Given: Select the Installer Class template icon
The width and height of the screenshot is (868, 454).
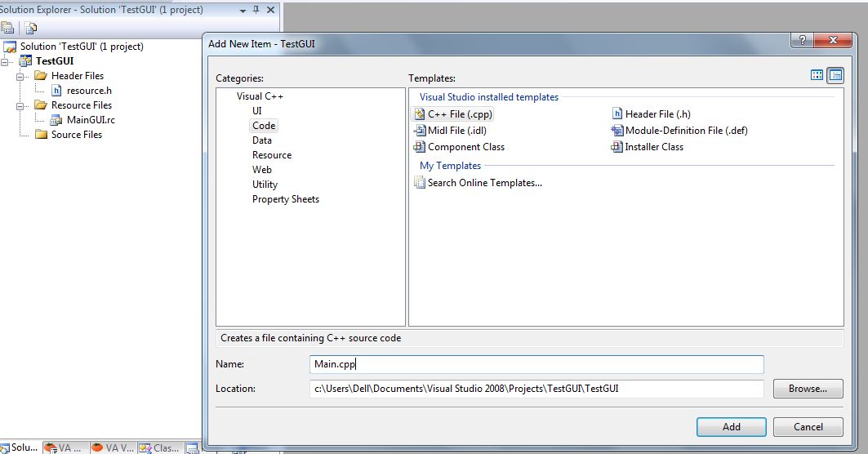Looking at the screenshot, I should pos(617,147).
